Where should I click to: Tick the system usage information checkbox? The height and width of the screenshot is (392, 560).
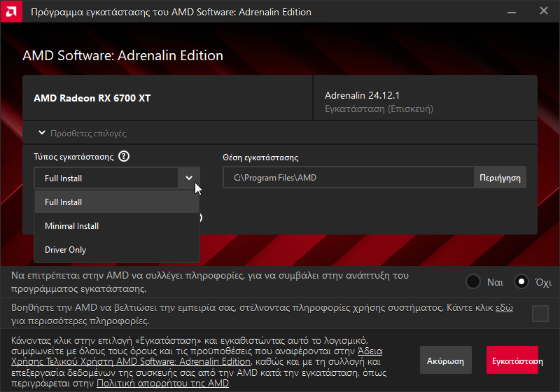[x=540, y=314]
